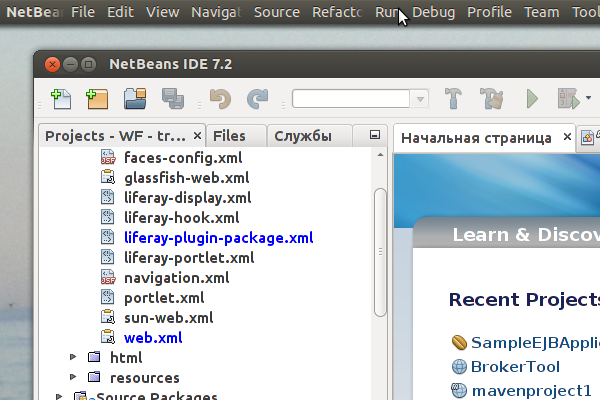Click the Build Project hammer icon
Viewport: 600px width, 400px height.
coord(453,99)
